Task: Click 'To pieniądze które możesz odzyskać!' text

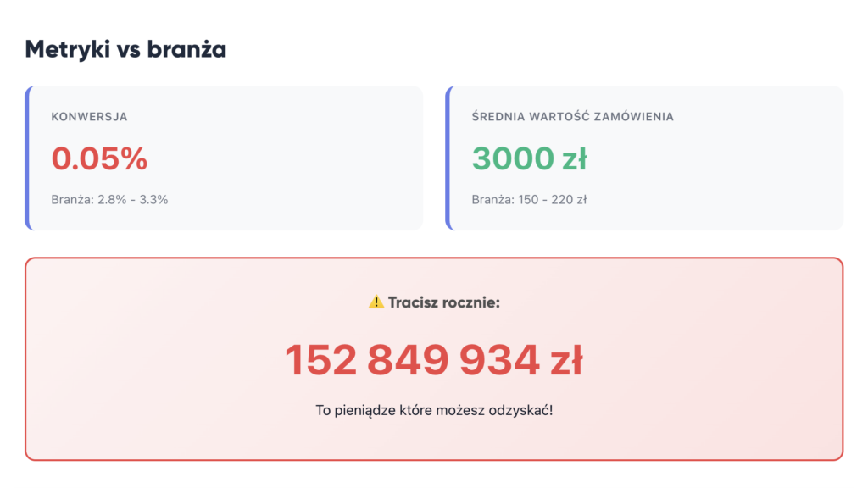Action: pyautogui.click(x=434, y=411)
